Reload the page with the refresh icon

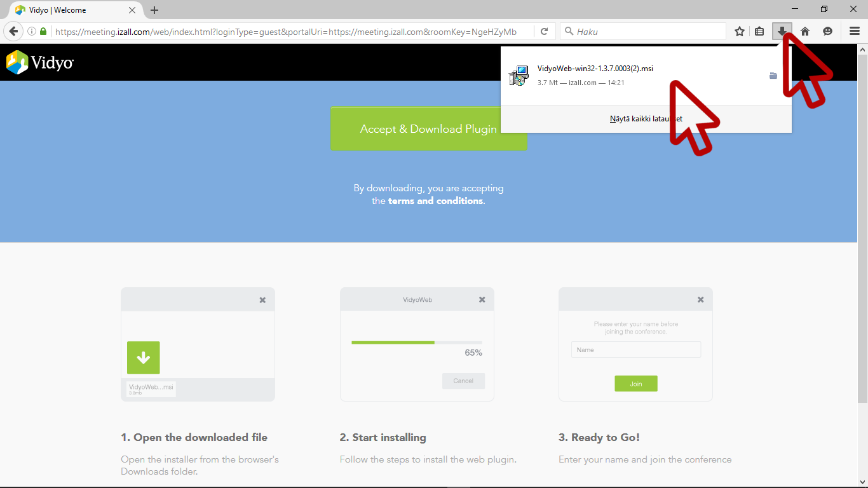tap(545, 31)
